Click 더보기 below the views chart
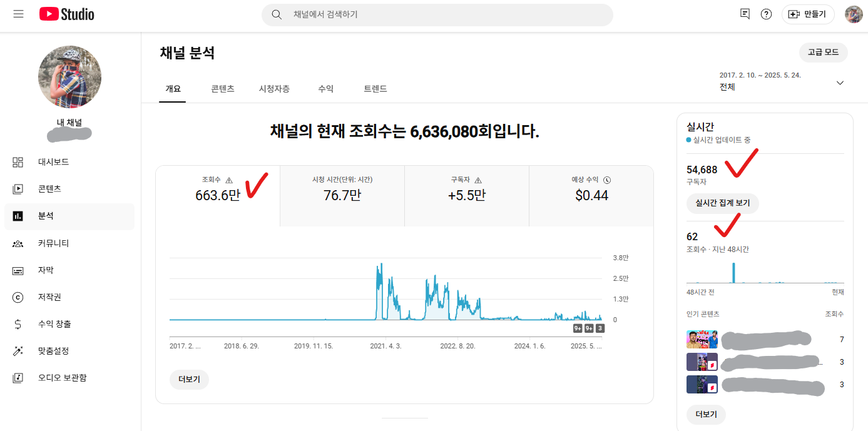Viewport: 868px width, 431px height. (189, 380)
